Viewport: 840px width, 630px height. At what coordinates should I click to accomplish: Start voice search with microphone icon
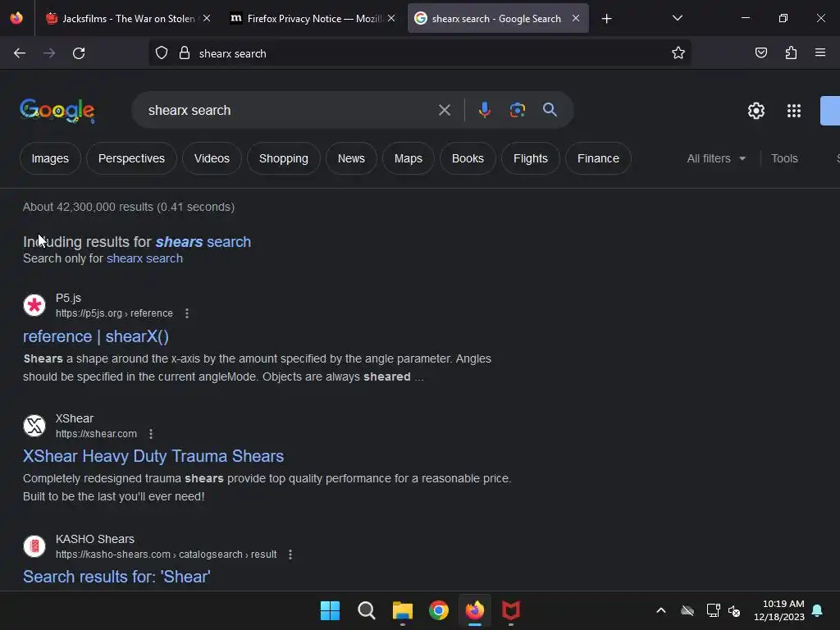(x=484, y=110)
